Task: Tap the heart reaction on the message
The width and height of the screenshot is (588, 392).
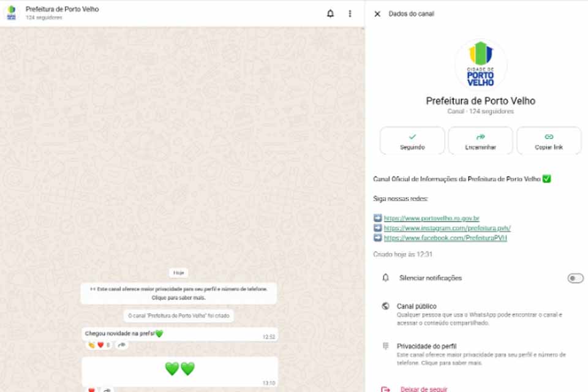Action: 100,345
